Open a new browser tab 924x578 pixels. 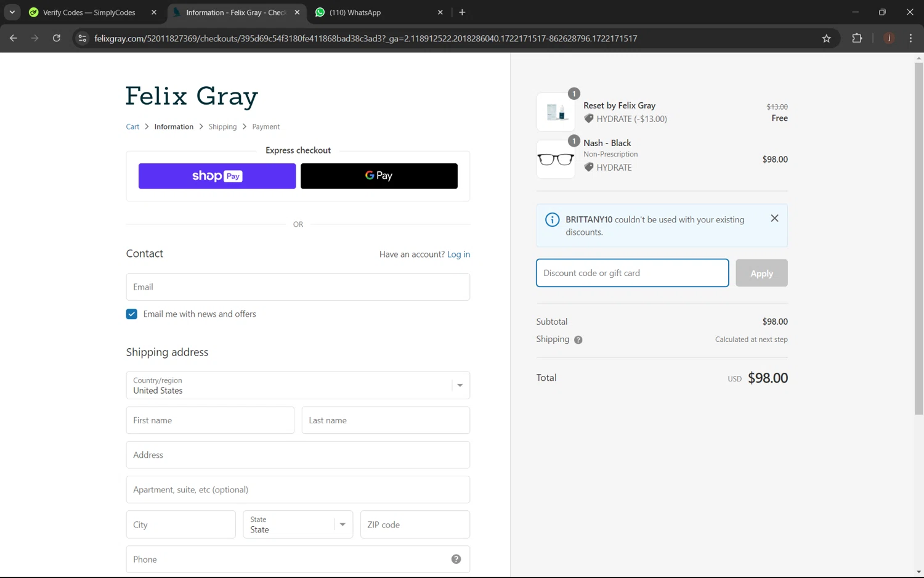[x=462, y=12]
